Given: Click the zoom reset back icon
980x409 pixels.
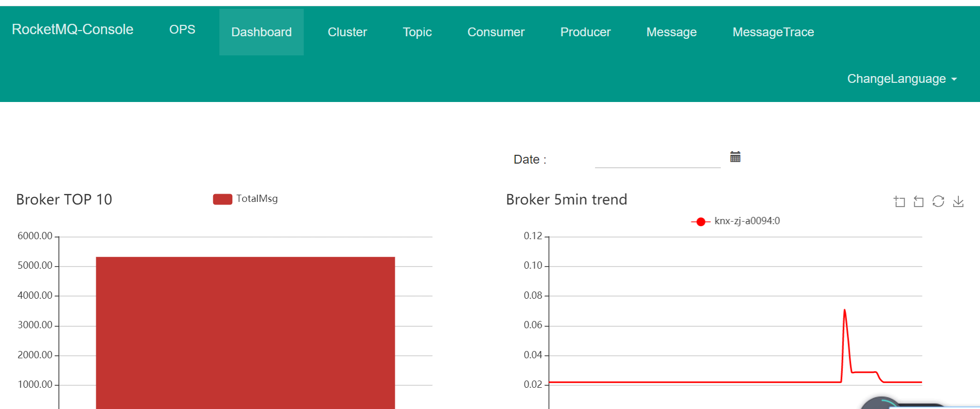Looking at the screenshot, I should point(918,201).
